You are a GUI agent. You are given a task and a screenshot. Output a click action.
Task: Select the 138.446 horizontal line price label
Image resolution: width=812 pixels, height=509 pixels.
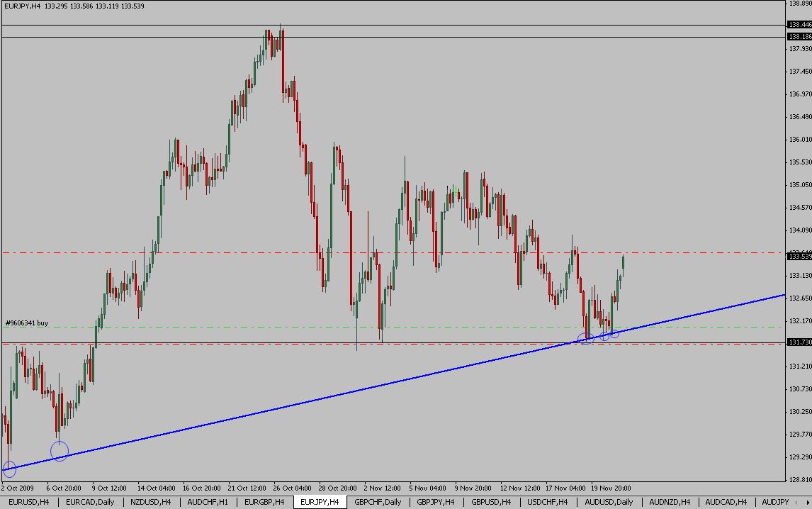coord(799,24)
